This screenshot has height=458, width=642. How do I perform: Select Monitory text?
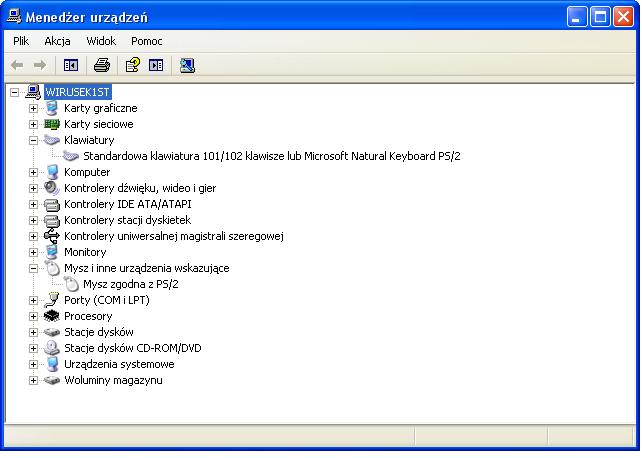point(85,252)
